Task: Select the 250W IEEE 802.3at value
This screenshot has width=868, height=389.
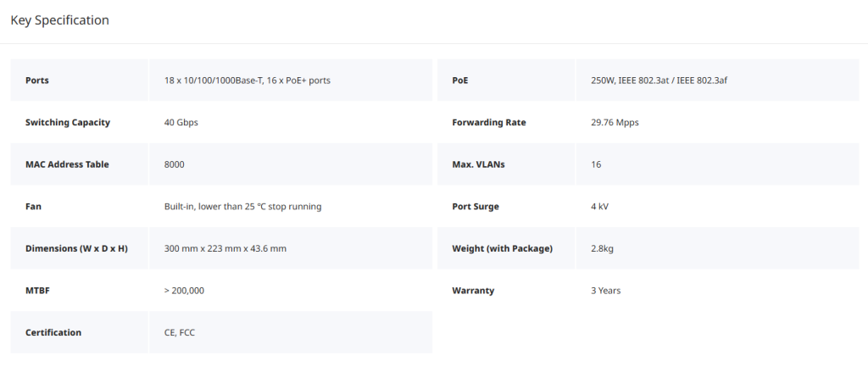Action: pos(659,81)
